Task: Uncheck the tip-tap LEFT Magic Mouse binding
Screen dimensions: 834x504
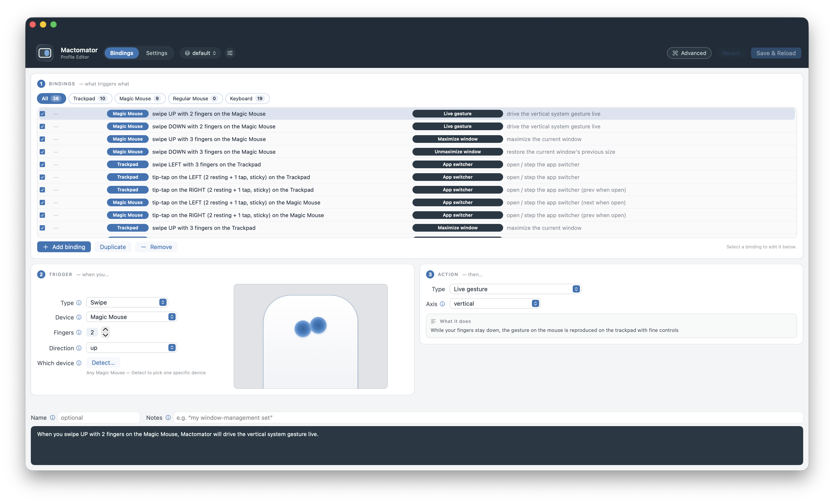Action: [42, 203]
